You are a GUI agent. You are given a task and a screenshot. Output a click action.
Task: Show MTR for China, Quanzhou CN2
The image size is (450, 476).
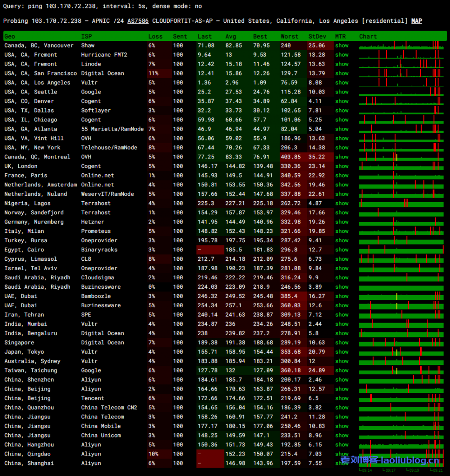click(342, 408)
